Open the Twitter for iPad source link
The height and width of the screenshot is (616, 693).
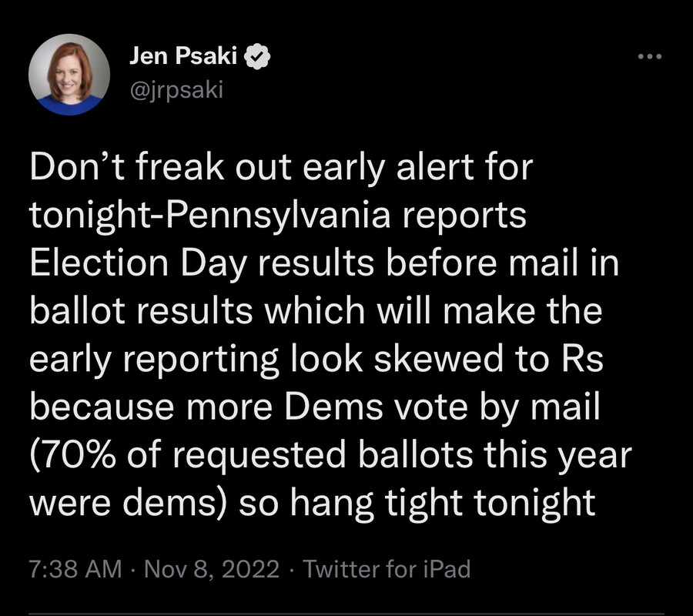tap(387, 569)
